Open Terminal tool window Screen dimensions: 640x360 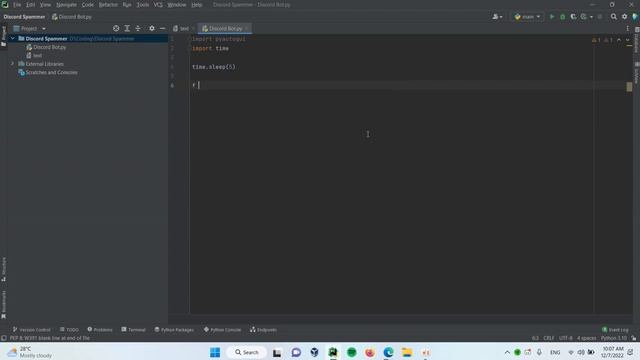point(133,330)
